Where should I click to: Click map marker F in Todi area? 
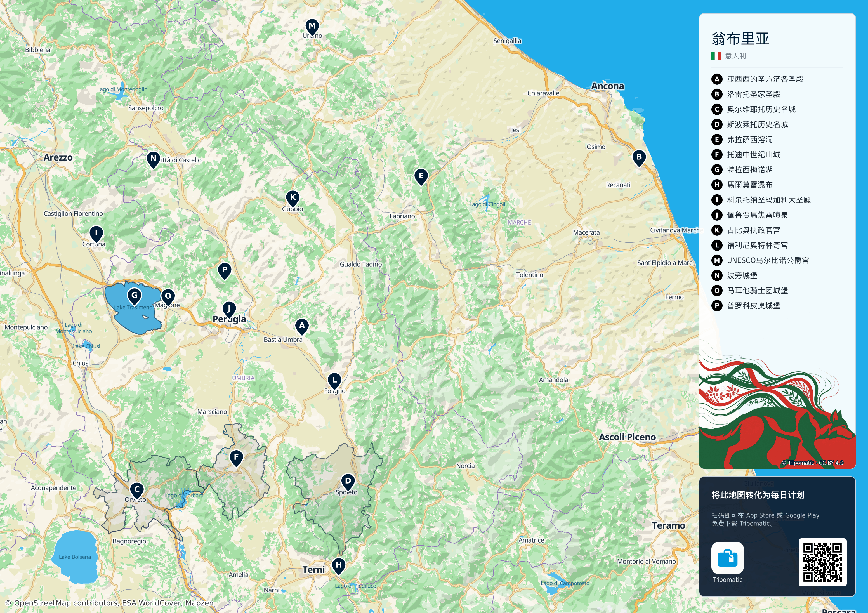tap(236, 458)
